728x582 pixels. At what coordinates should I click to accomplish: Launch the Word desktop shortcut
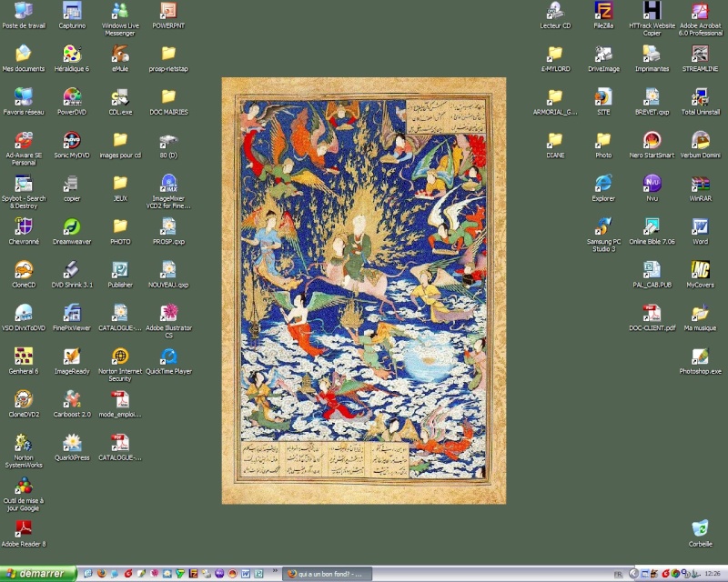pyautogui.click(x=700, y=231)
